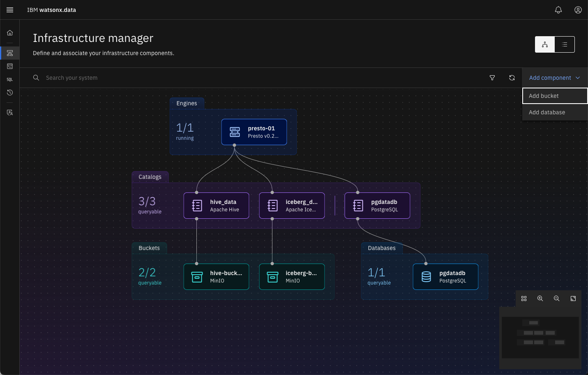Click the Catalogs group label
This screenshot has width=588, height=375.
(x=150, y=177)
